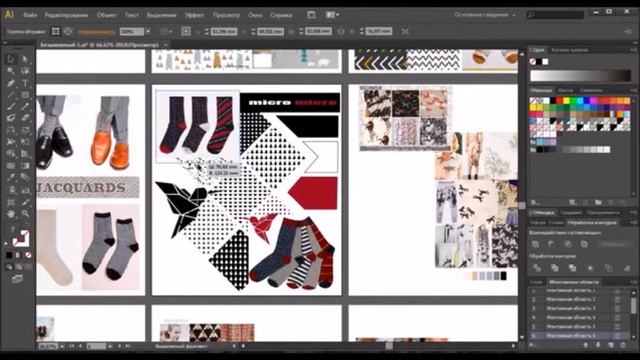Open opacity value dropdown in control bar
This screenshot has width=640, height=360.
click(x=148, y=31)
